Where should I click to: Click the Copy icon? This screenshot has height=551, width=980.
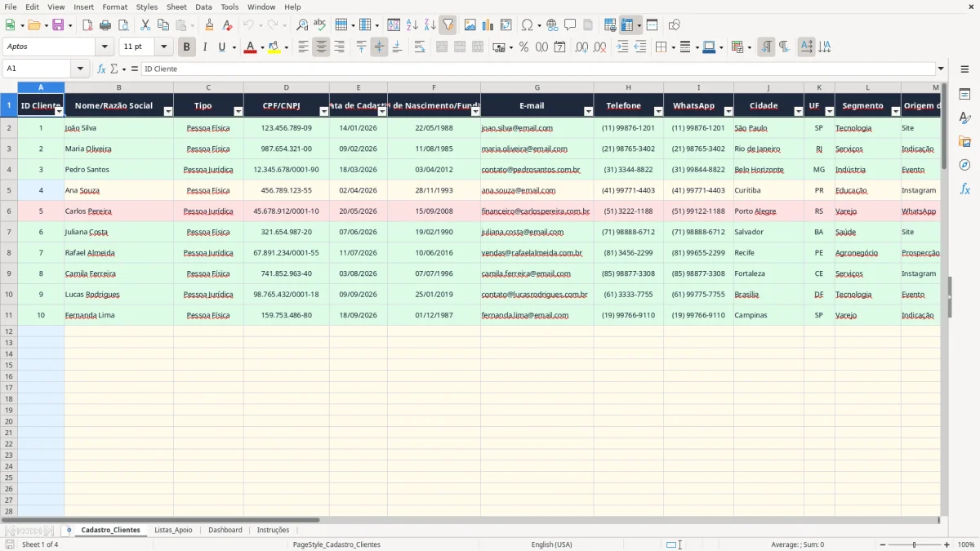tap(163, 25)
